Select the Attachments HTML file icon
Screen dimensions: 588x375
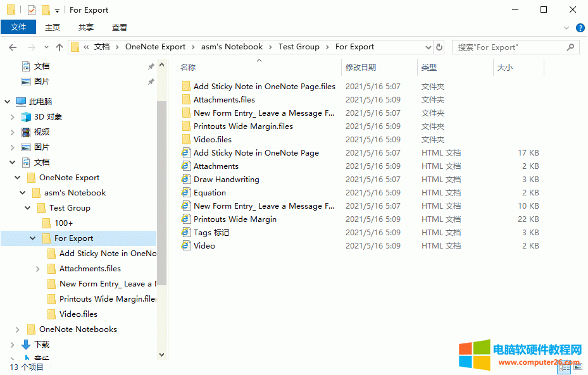185,166
